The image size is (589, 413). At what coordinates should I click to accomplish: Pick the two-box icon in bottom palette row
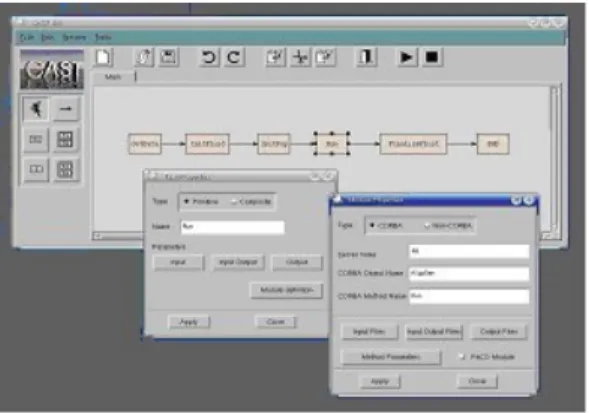[36, 169]
